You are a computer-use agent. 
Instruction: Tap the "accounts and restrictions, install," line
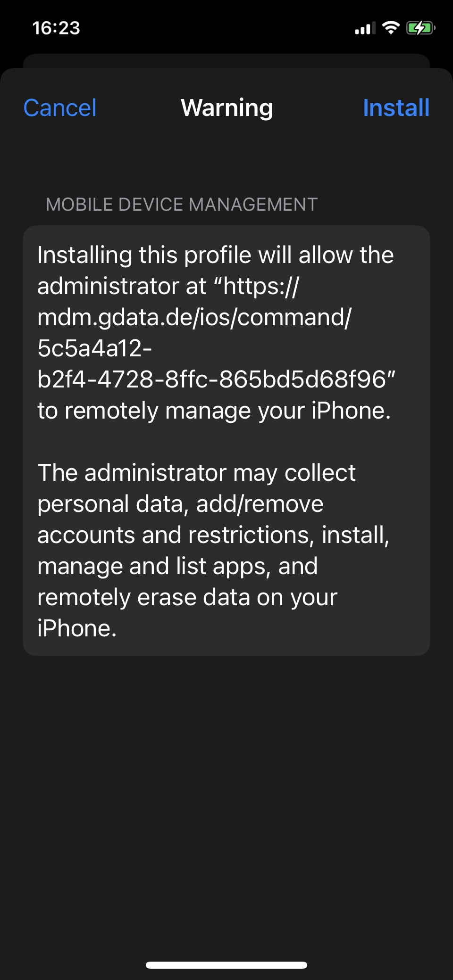[213, 535]
